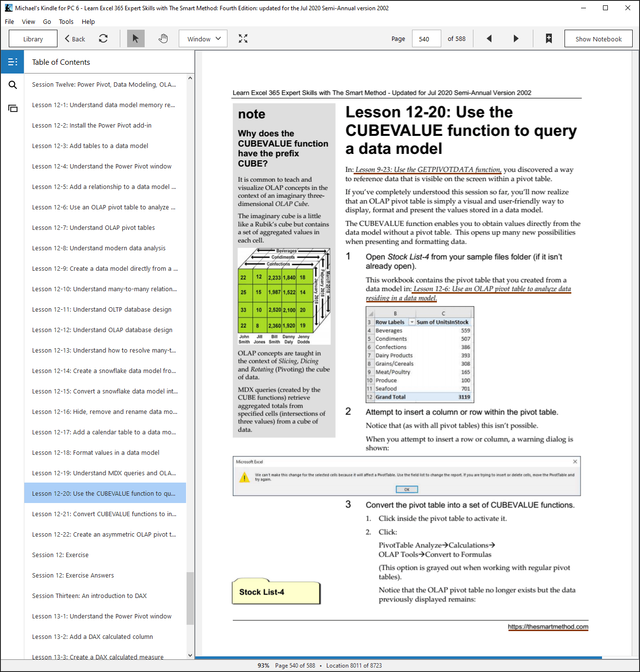Click the contents scrollbar up arrow
The width and height of the screenshot is (640, 672).
[x=190, y=78]
